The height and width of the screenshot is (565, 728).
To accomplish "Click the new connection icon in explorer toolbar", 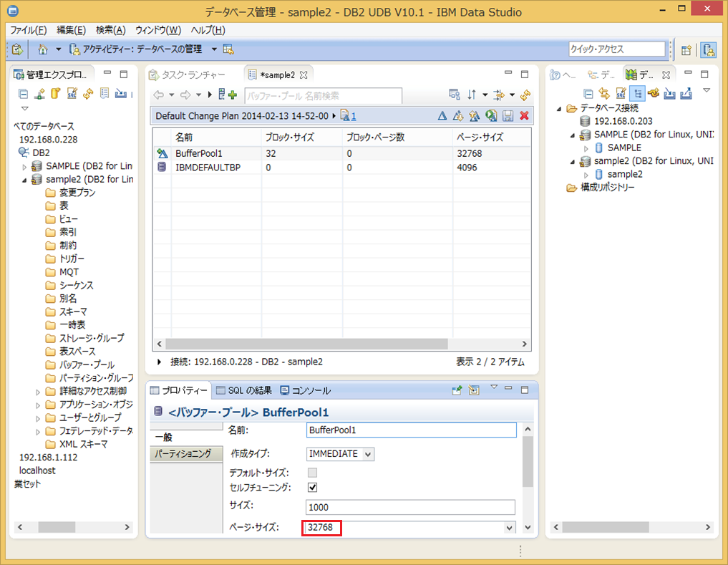I will coord(39,94).
